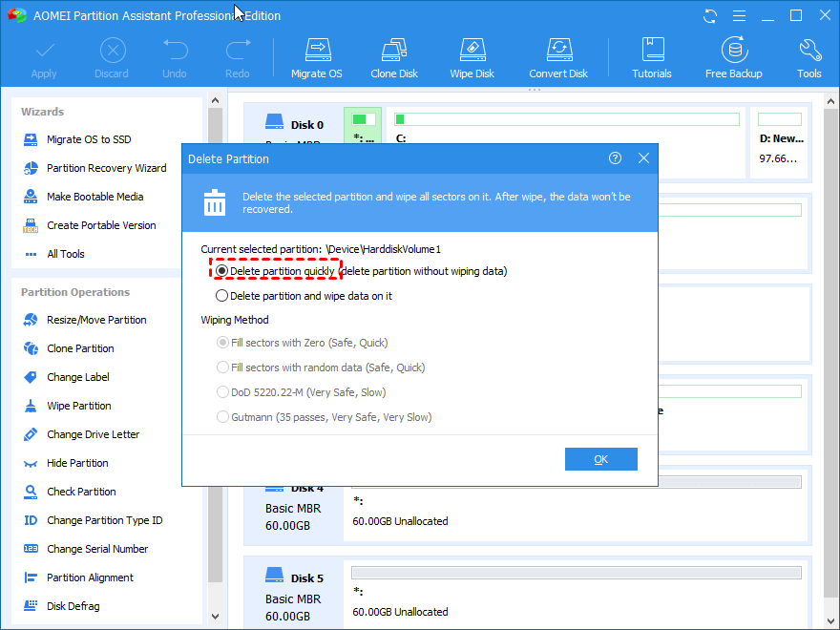The width and height of the screenshot is (840, 630).
Task: Choose DoD 5220.22-M wiping method
Action: pyautogui.click(x=222, y=392)
